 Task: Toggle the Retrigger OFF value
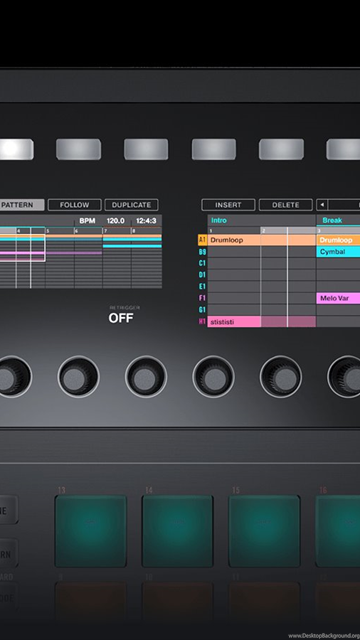pos(121,318)
